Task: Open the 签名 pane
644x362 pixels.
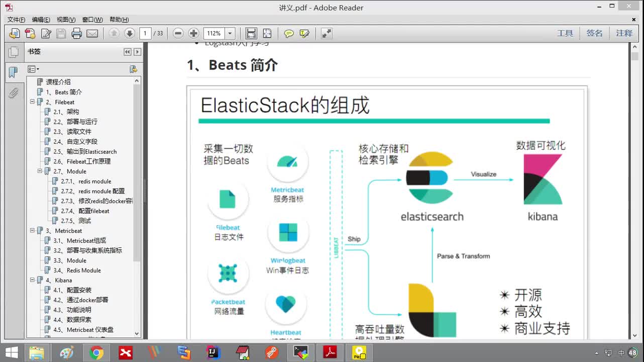Action: click(x=594, y=33)
